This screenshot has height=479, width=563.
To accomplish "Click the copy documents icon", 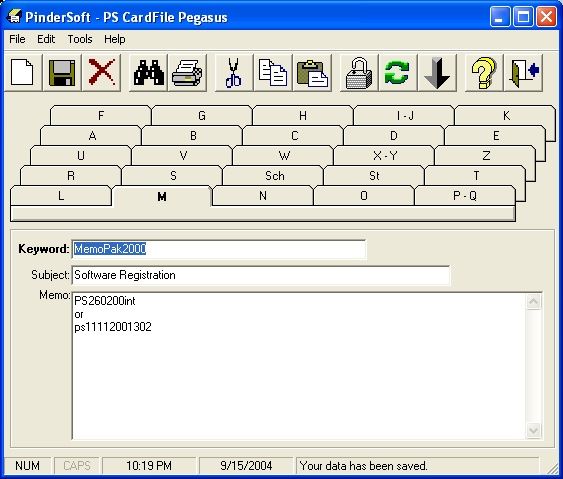I will pos(273,73).
